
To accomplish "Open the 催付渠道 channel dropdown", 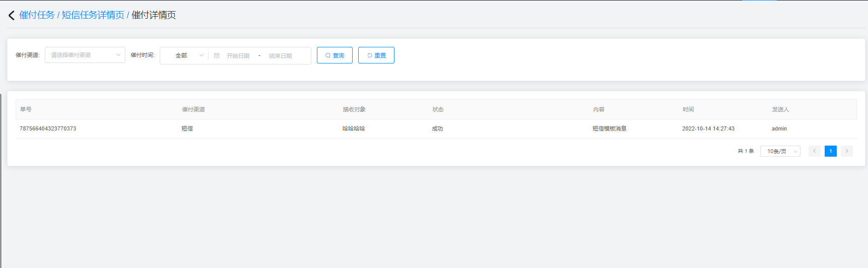I will 85,55.
